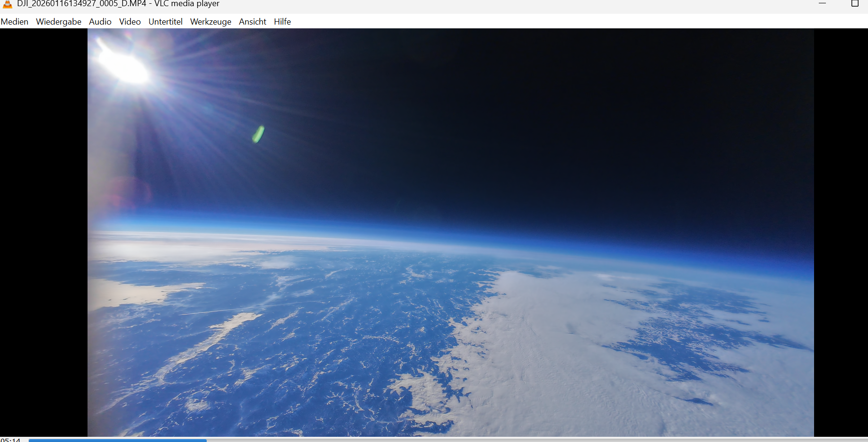Open the Wiedergabe menu
Image resolution: width=868 pixels, height=442 pixels.
pyautogui.click(x=59, y=22)
